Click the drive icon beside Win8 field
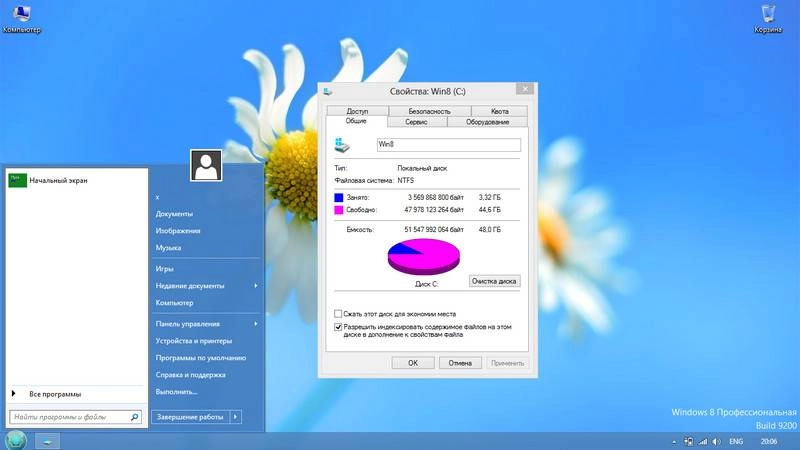 (x=342, y=145)
